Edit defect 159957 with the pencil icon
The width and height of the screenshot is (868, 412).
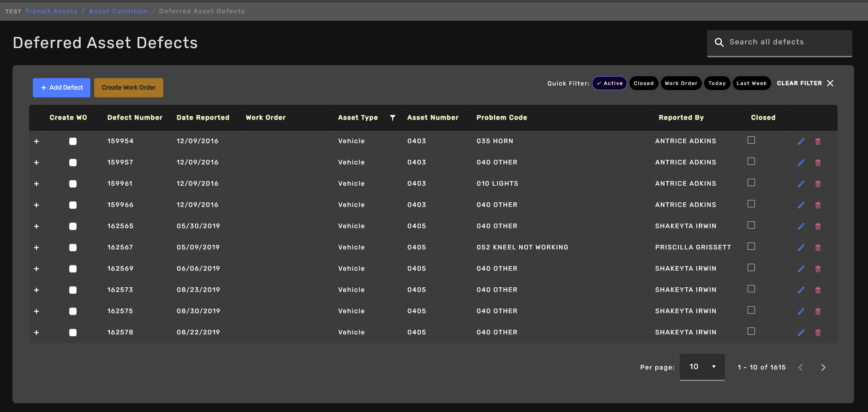point(801,163)
